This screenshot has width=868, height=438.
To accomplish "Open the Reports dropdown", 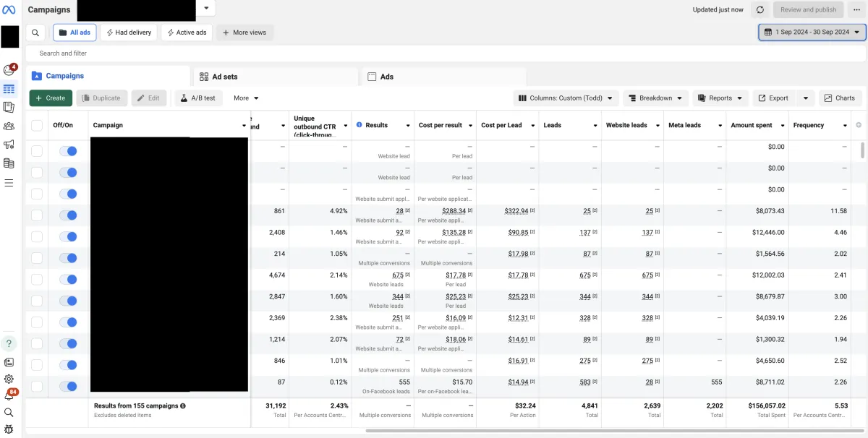I will [720, 98].
